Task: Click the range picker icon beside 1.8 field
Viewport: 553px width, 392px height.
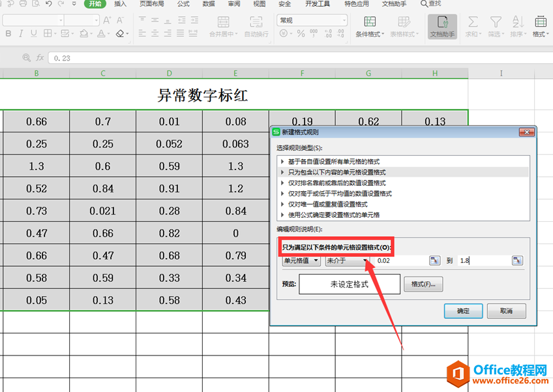Action: coord(517,261)
